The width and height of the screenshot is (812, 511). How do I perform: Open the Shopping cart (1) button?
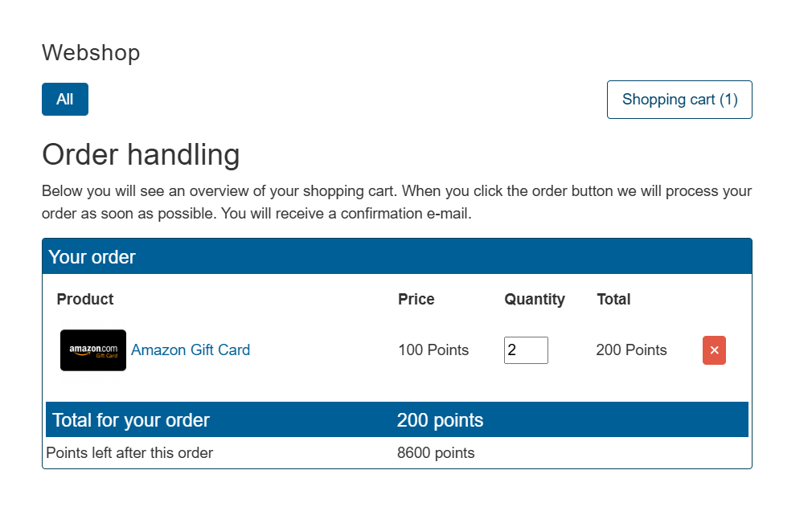(x=679, y=100)
